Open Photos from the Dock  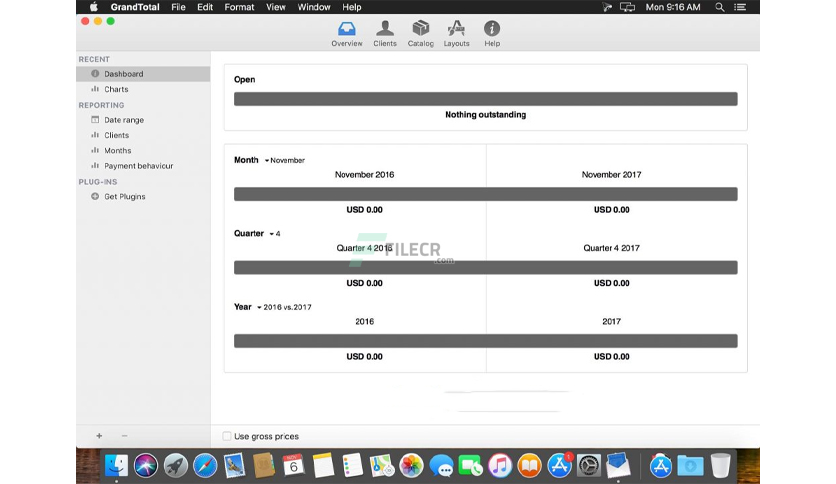coord(411,466)
